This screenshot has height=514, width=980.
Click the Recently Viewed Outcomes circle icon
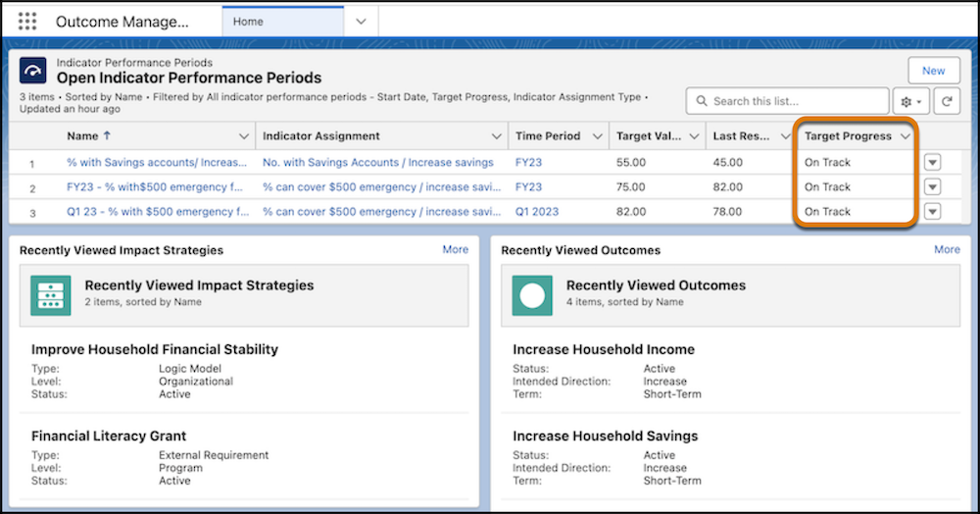click(x=532, y=295)
